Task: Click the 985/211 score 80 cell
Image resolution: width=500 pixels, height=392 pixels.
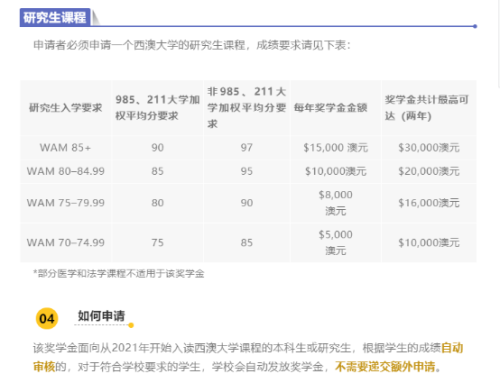Action: tap(158, 203)
